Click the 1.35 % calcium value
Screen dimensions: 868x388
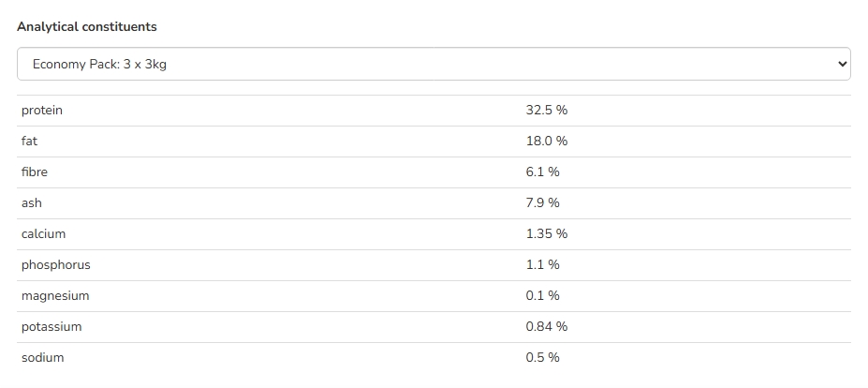[547, 234]
